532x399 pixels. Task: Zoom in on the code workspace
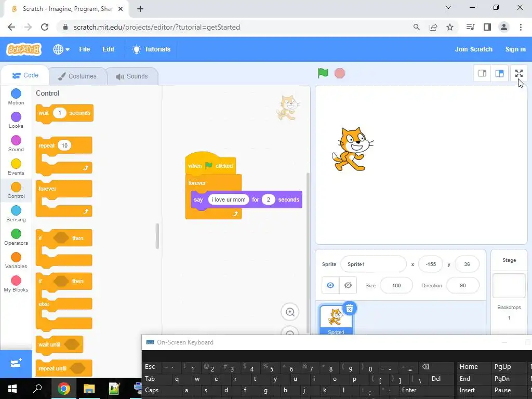click(x=290, y=312)
